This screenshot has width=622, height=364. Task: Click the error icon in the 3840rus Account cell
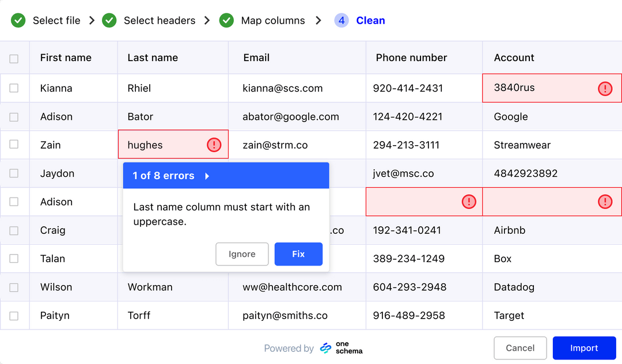[x=605, y=88]
